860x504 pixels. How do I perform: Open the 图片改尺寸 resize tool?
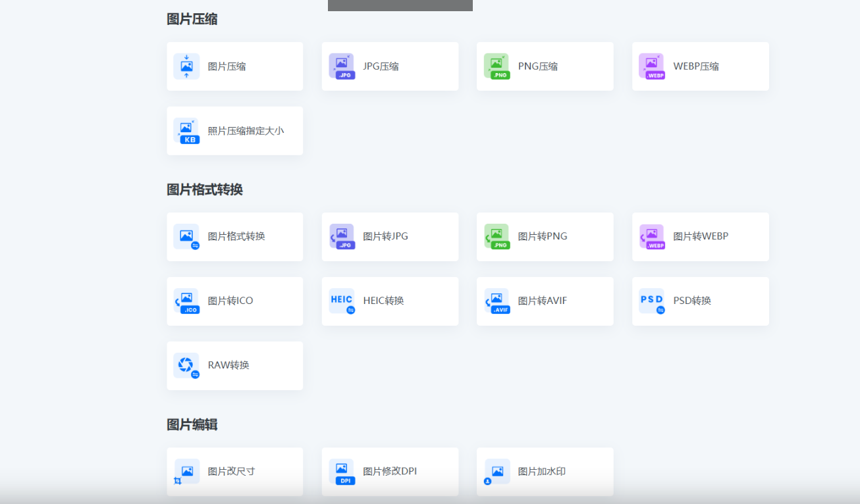231,471
